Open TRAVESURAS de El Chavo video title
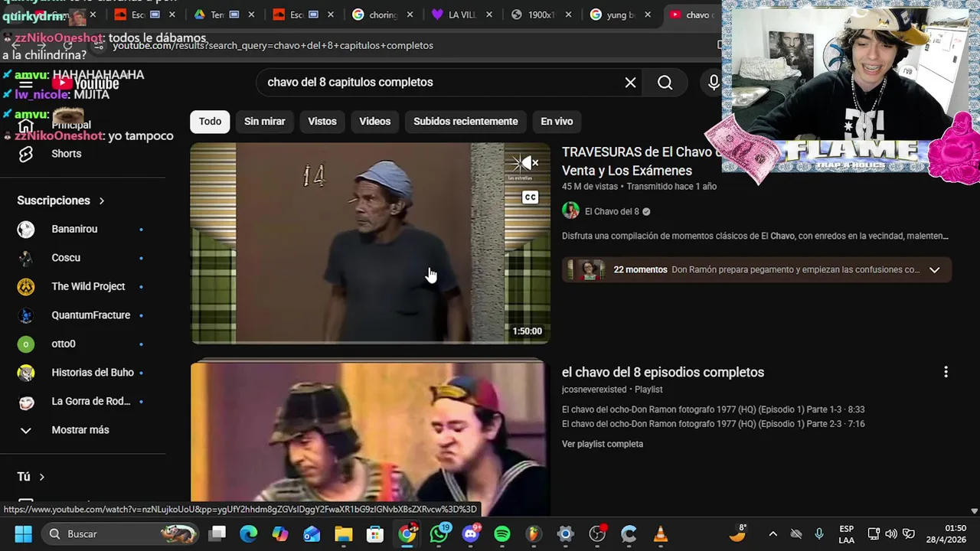Image resolution: width=980 pixels, height=551 pixels. [x=641, y=161]
